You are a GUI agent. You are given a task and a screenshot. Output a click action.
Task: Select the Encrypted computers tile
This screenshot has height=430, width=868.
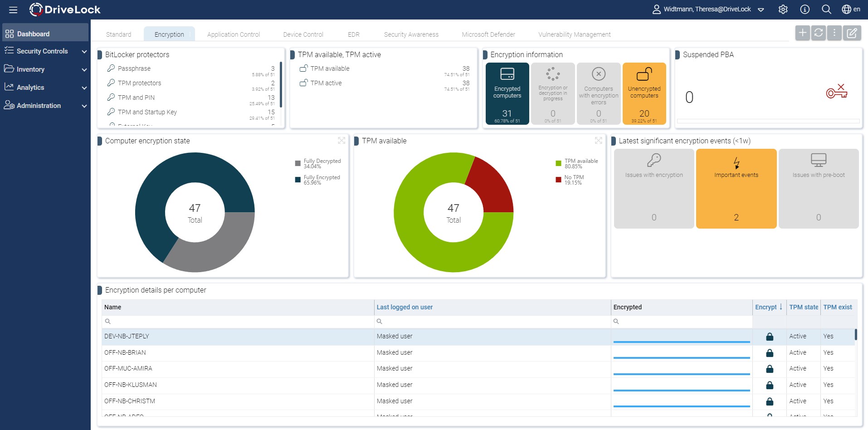click(x=507, y=93)
